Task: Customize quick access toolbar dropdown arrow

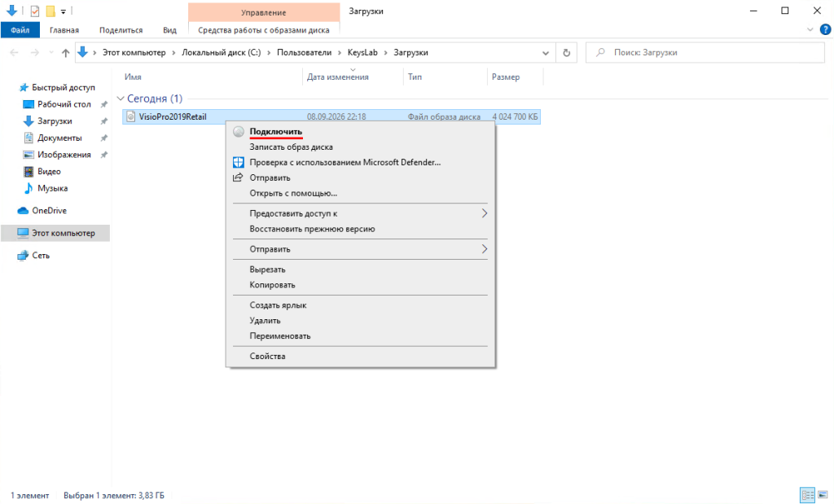Action: pyautogui.click(x=63, y=11)
